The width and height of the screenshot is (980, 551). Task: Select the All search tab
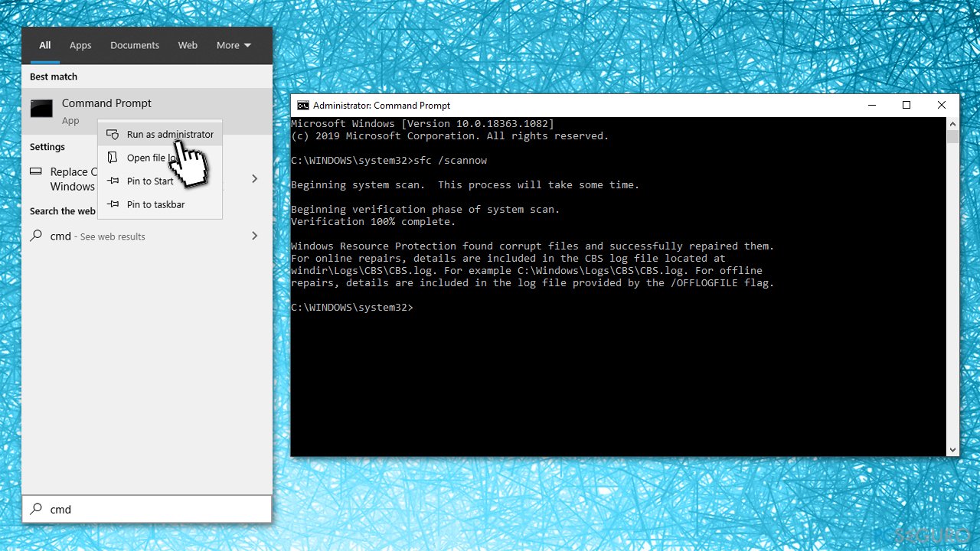click(45, 45)
